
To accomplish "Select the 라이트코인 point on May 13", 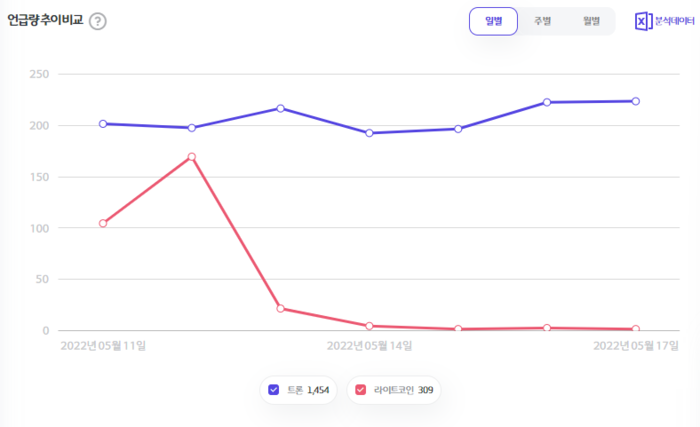I will tap(280, 309).
